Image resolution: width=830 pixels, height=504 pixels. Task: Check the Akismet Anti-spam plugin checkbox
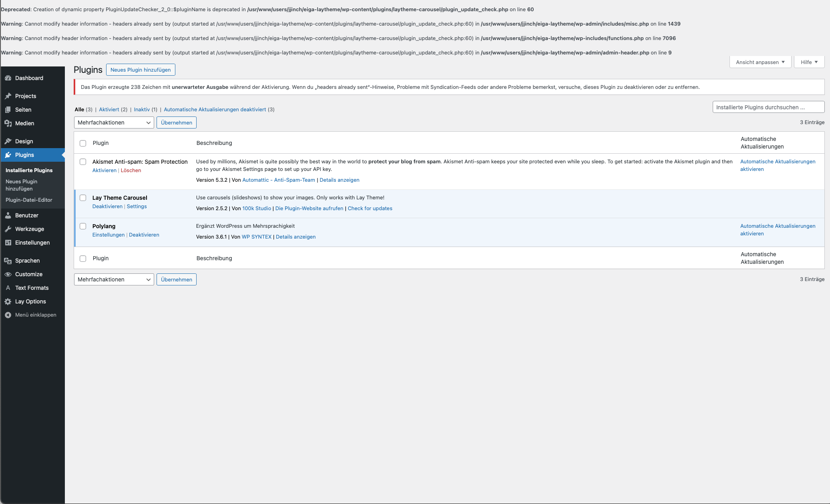point(83,162)
